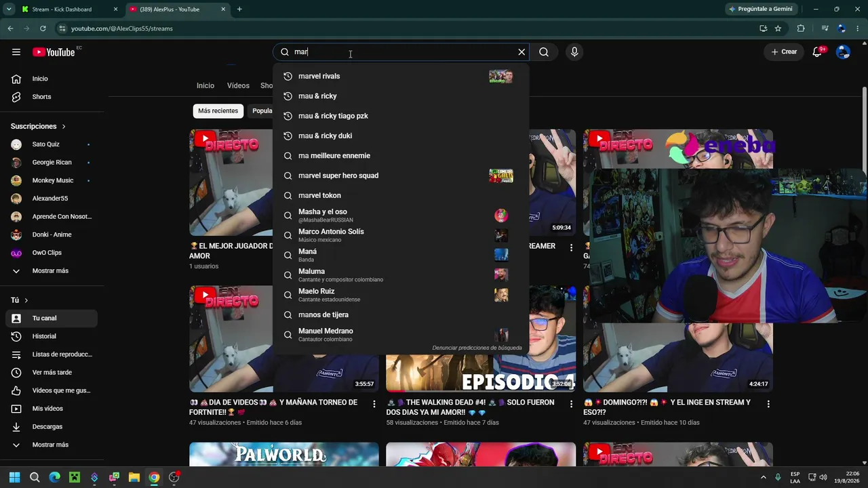Viewport: 868px width, 488px height.
Task: Open a new browser tab
Action: click(239, 9)
